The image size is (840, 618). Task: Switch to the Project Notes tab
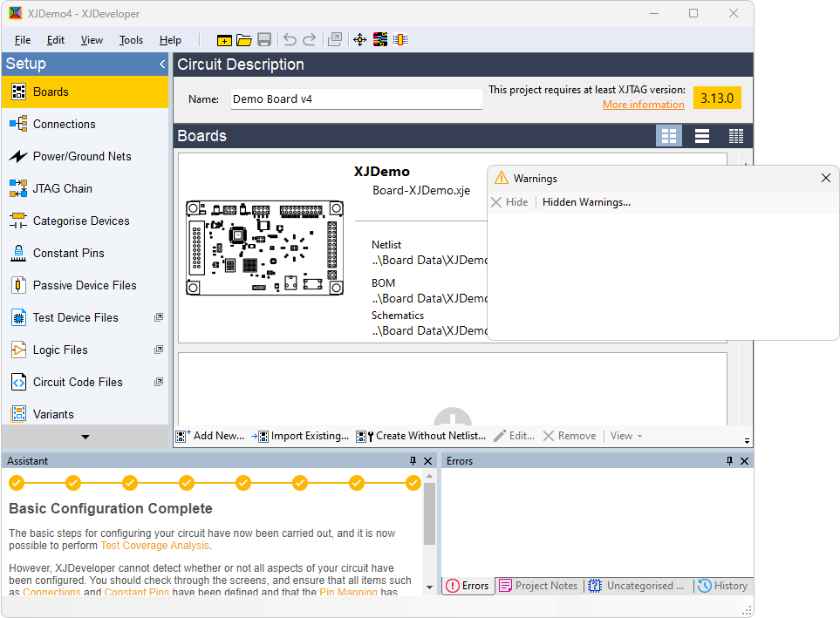(x=538, y=586)
